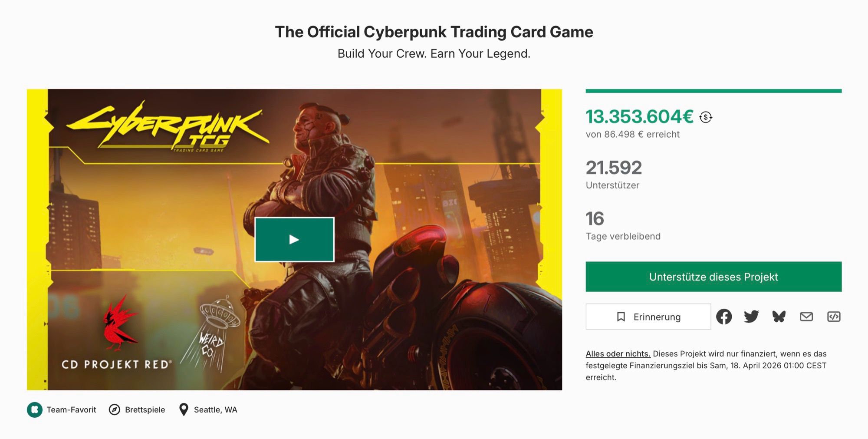The width and height of the screenshot is (868, 439).
Task: Click the compass icon beside Brettspiele
Action: [115, 409]
